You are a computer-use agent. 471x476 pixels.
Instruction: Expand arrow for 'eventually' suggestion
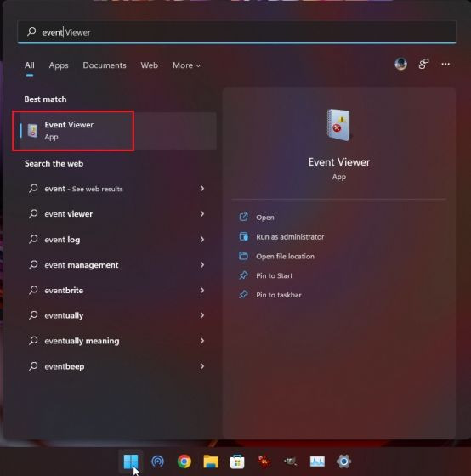[x=202, y=315]
